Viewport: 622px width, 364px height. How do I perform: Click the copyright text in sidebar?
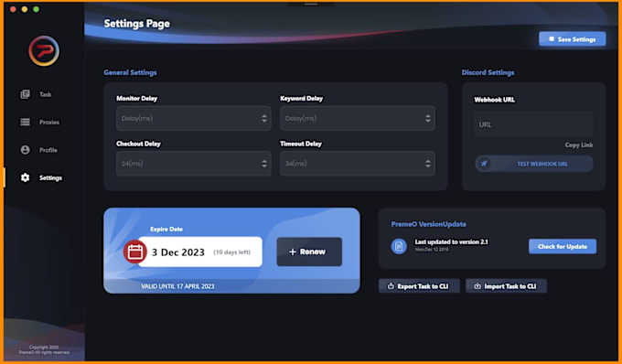pos(44,349)
